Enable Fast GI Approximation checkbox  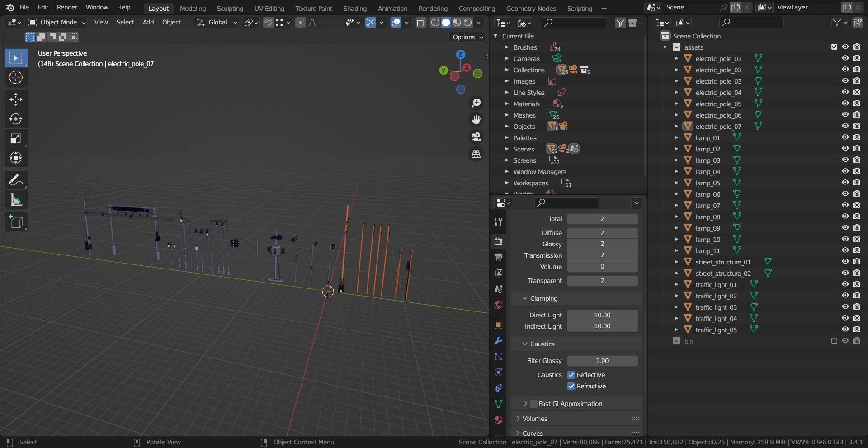[x=533, y=404]
